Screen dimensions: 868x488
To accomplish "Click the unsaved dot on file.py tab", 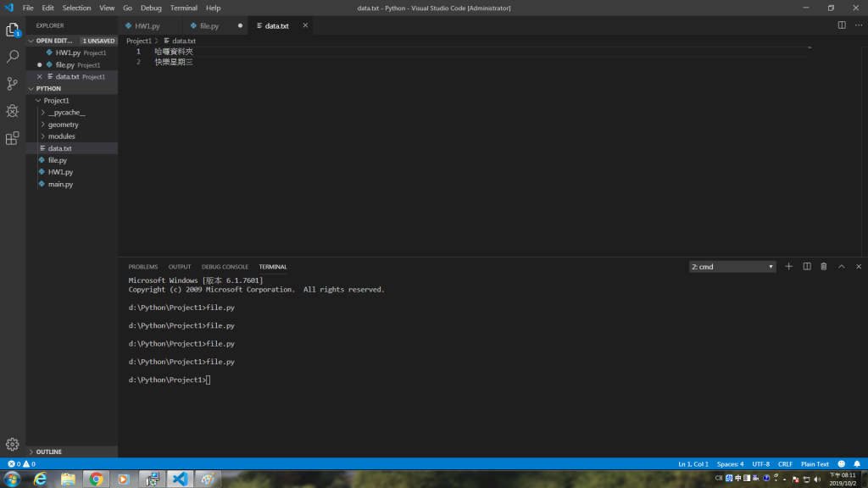I will [x=240, y=25].
